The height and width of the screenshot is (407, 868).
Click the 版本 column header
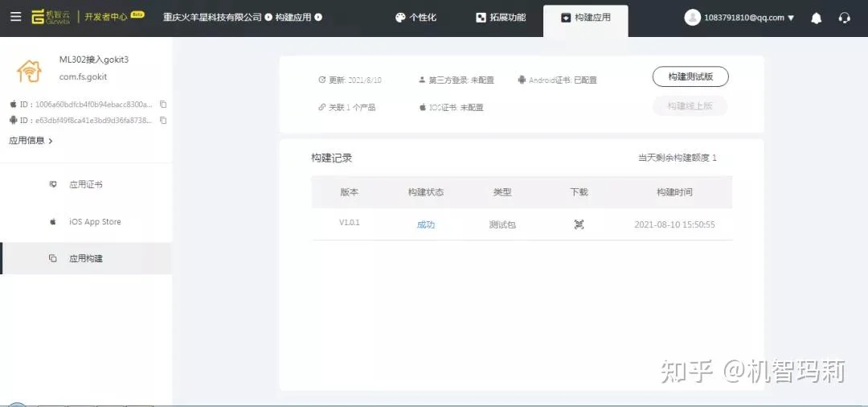pyautogui.click(x=350, y=192)
